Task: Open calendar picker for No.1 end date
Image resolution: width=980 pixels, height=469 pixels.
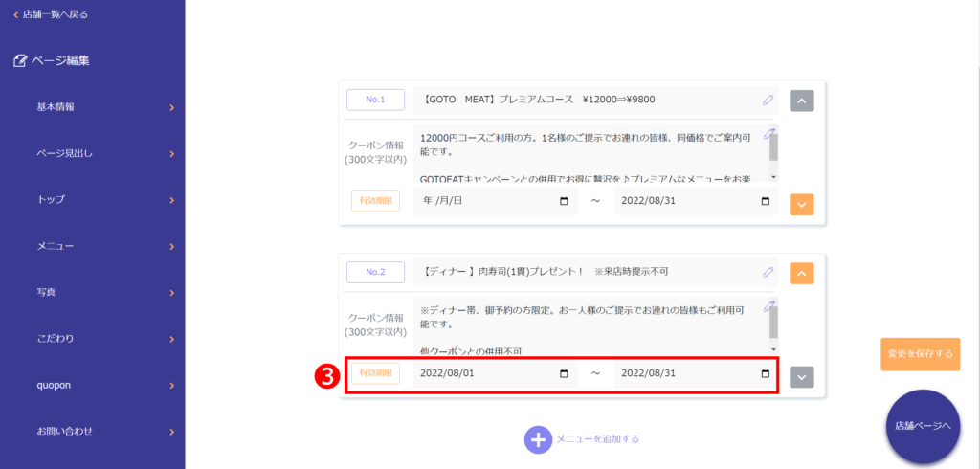Action: (x=765, y=201)
